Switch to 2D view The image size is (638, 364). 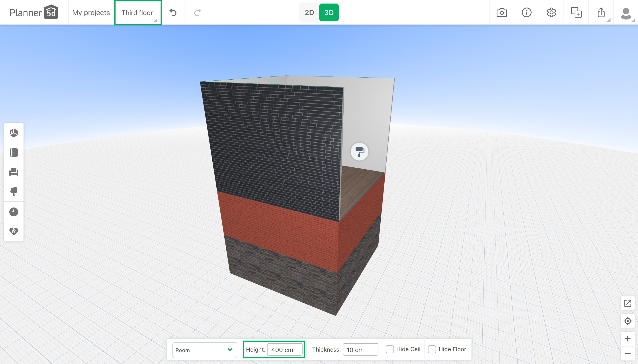[x=309, y=12]
